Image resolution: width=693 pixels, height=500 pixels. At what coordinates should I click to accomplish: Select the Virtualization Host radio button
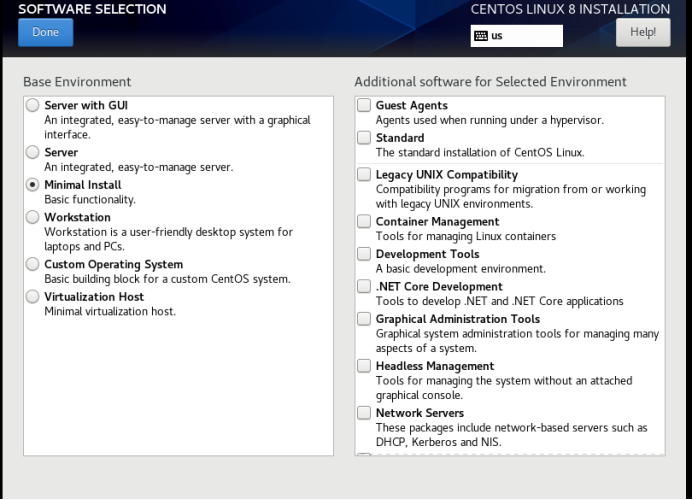pos(32,296)
